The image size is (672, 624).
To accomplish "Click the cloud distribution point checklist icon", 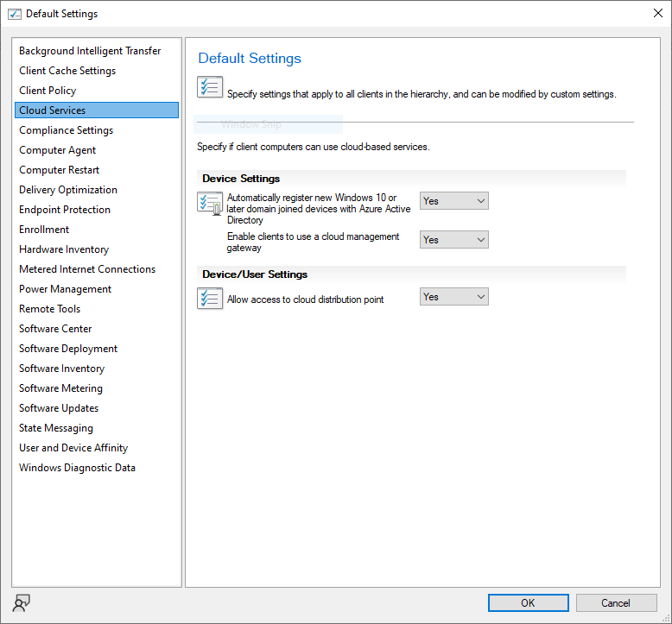I will click(x=210, y=299).
